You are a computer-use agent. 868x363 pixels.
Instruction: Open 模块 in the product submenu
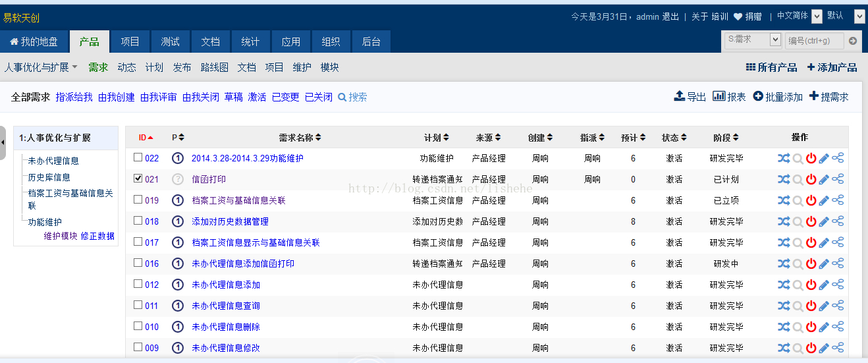point(330,67)
